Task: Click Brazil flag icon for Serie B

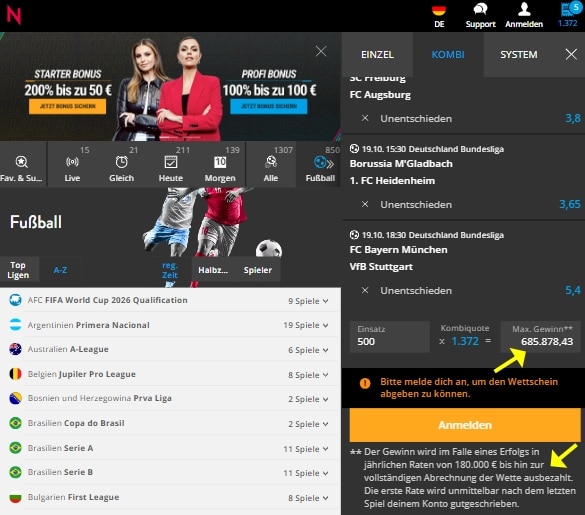Action: point(15,472)
